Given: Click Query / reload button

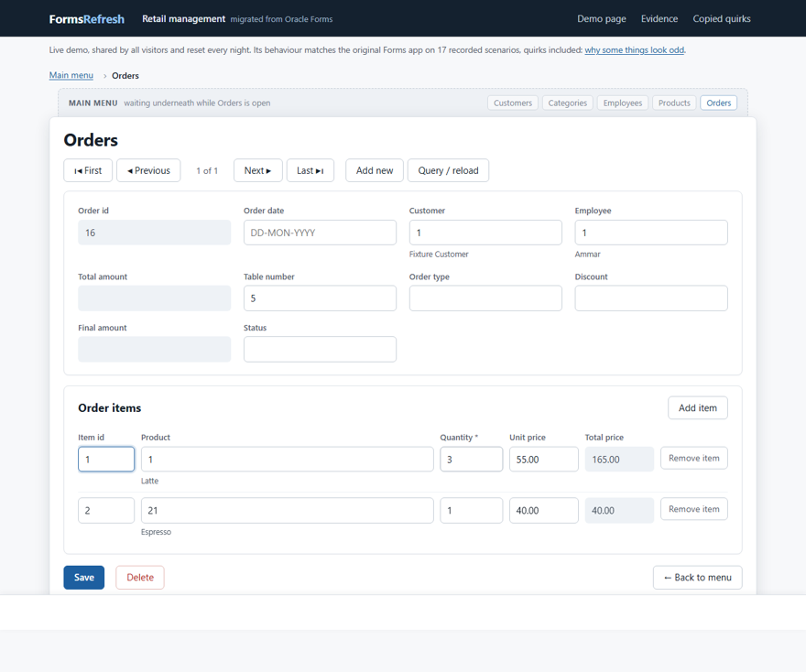Looking at the screenshot, I should tap(448, 170).
